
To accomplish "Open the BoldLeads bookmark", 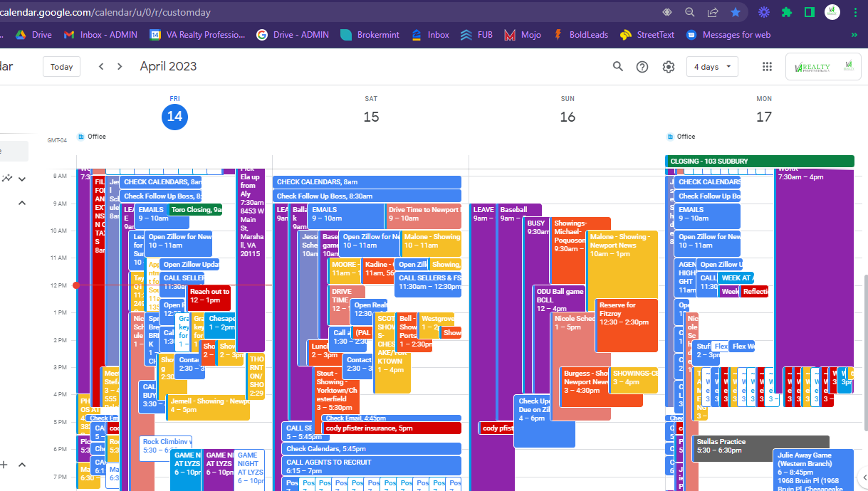I will pyautogui.click(x=582, y=34).
